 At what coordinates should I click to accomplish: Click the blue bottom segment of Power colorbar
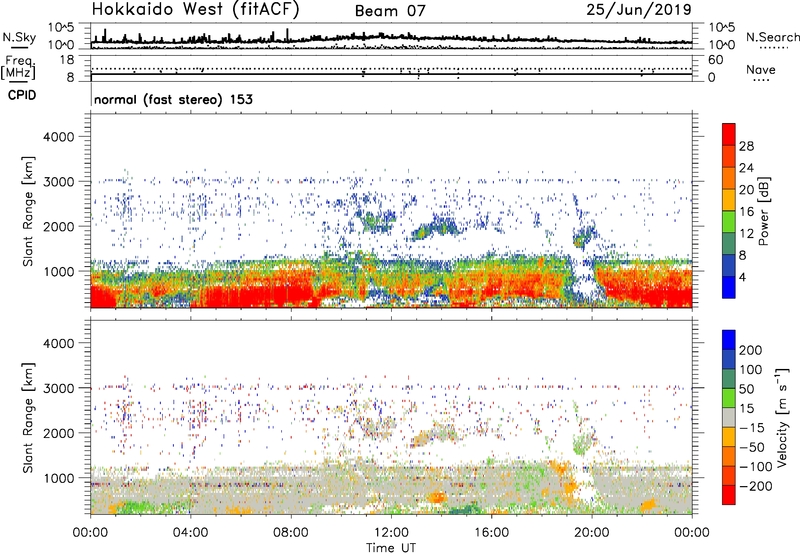pyautogui.click(x=729, y=287)
